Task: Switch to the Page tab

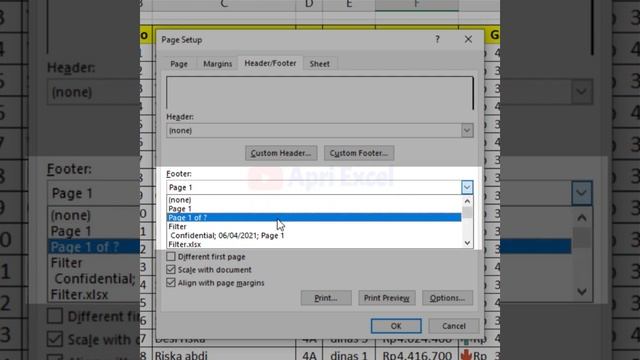Action: (179, 64)
